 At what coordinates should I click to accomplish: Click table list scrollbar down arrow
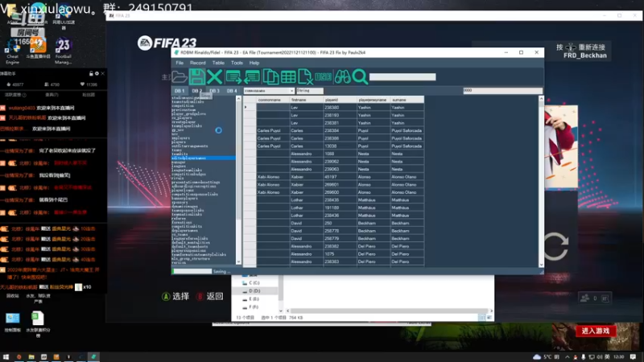pos(238,261)
